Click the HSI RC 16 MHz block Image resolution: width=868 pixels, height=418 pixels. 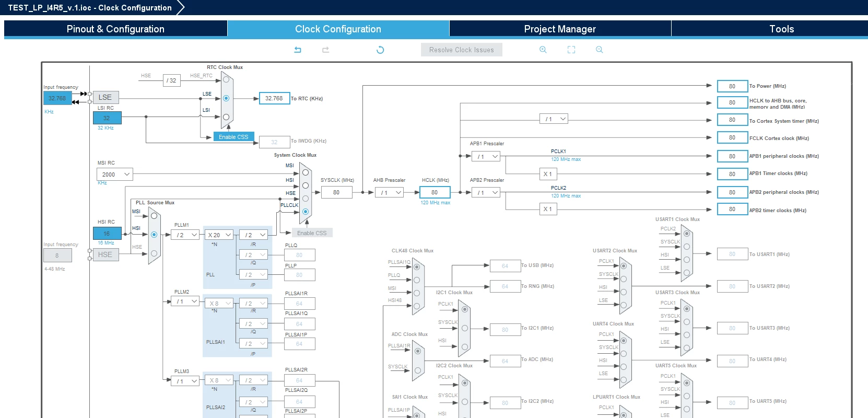coord(107,234)
